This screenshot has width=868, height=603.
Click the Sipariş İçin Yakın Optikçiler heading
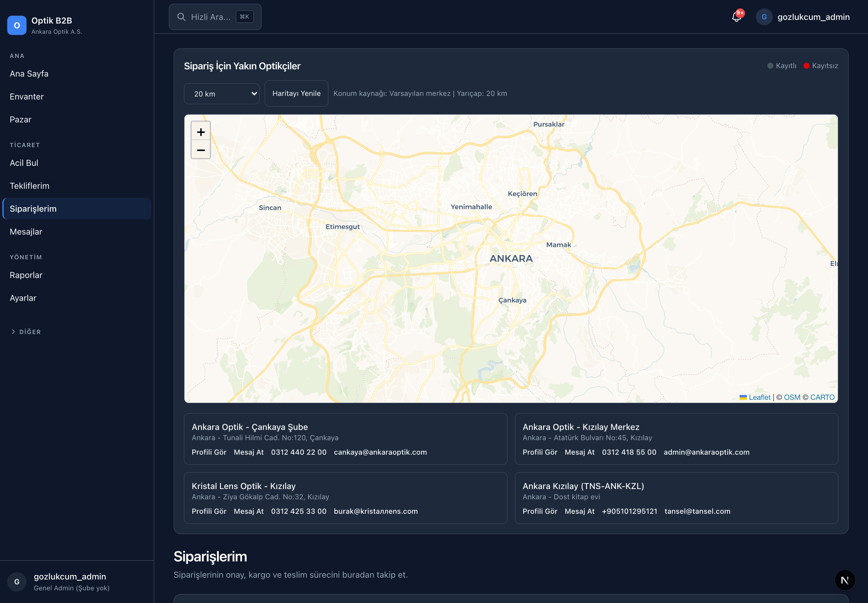[x=242, y=66]
